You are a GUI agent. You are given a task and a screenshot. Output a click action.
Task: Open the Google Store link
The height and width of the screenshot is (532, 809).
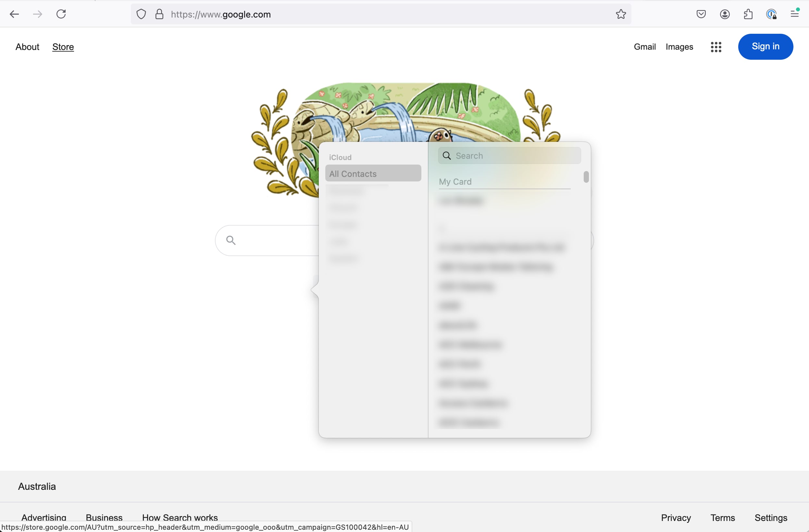pos(63,47)
